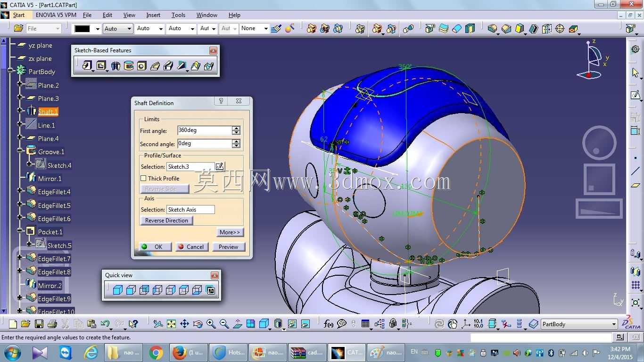Click the Formula f(x) icon
Image resolution: width=644 pixels, height=362 pixels.
click(x=329, y=324)
